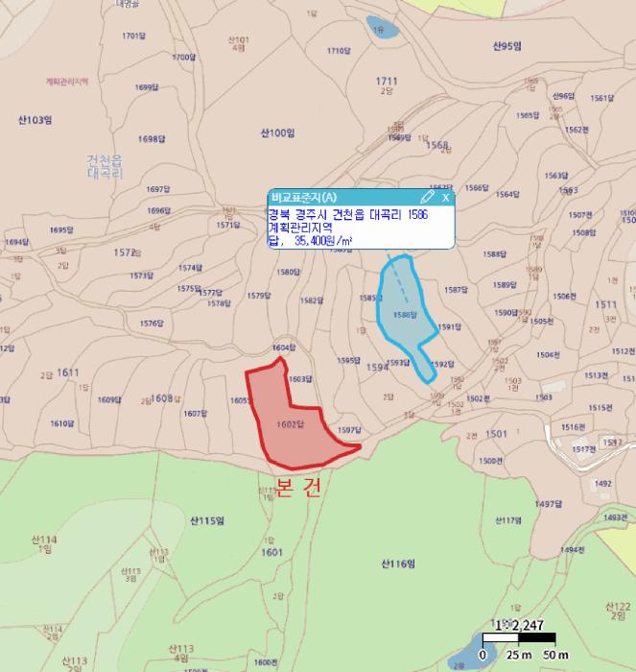Click parcel 1589답
The width and height of the screenshot is (636, 672).
click(505, 284)
